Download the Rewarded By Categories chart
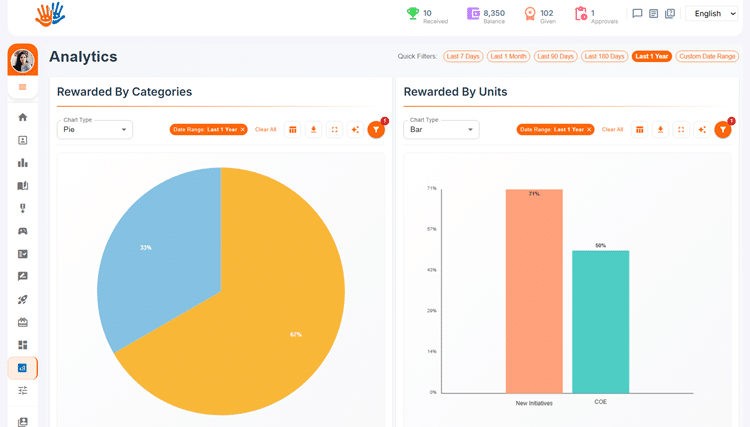The width and height of the screenshot is (750, 427). pyautogui.click(x=313, y=130)
